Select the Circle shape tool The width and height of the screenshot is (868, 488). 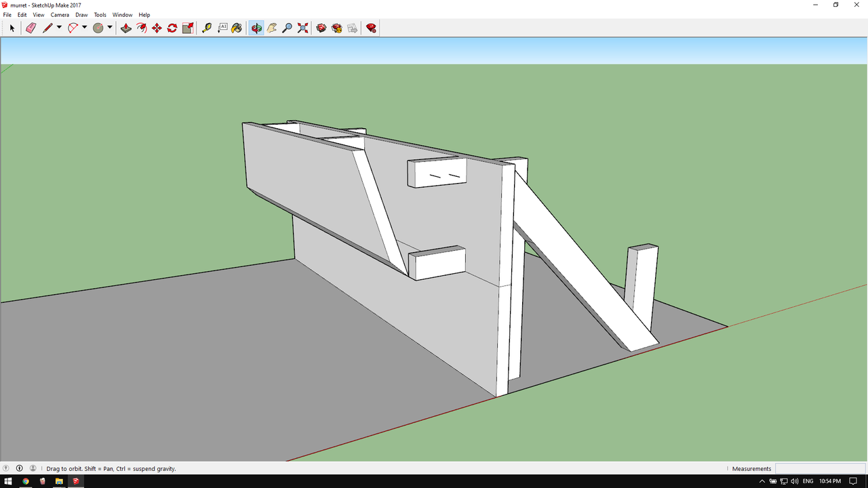click(98, 28)
